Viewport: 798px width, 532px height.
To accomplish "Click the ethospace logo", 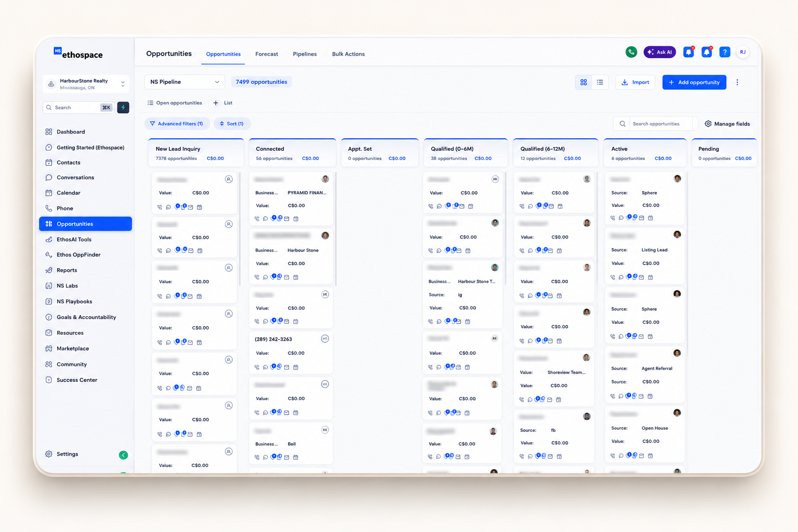I will tap(78, 54).
